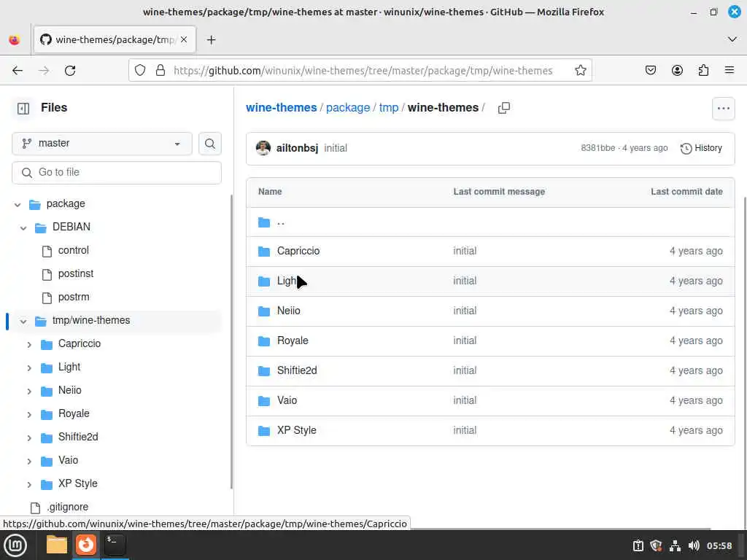Click the Firefox View icon

15,40
